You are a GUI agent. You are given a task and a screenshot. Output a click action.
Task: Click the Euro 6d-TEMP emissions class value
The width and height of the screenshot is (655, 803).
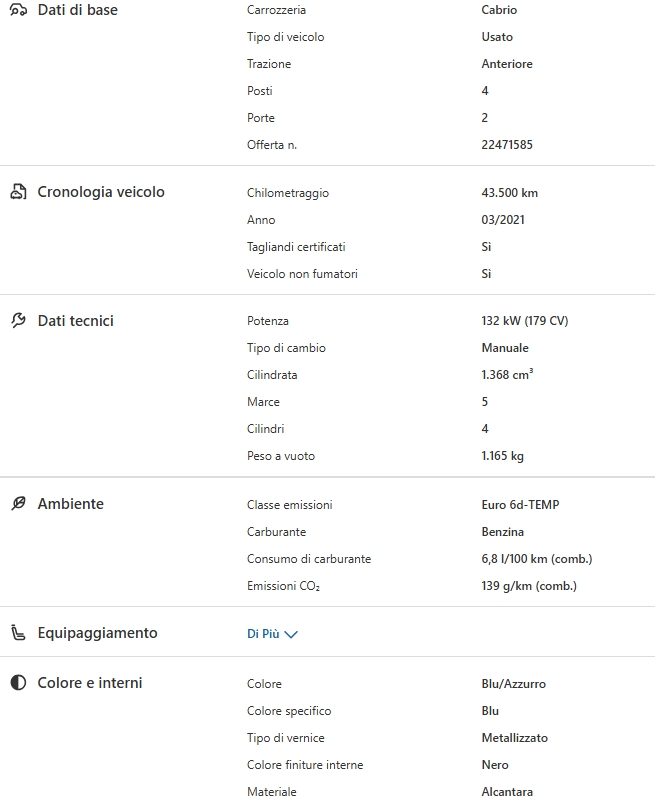(520, 505)
